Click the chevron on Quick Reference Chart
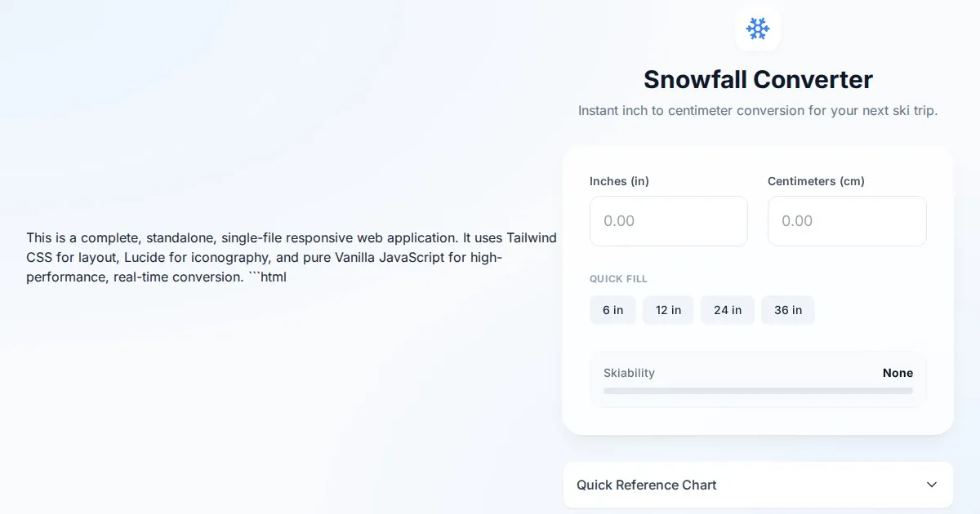Screen dimensions: 980x514 932,485
